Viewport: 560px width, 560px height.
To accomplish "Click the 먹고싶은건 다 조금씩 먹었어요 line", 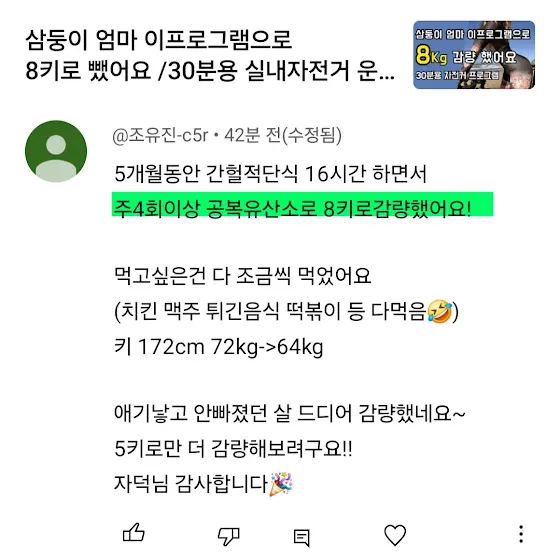I will click(x=242, y=275).
